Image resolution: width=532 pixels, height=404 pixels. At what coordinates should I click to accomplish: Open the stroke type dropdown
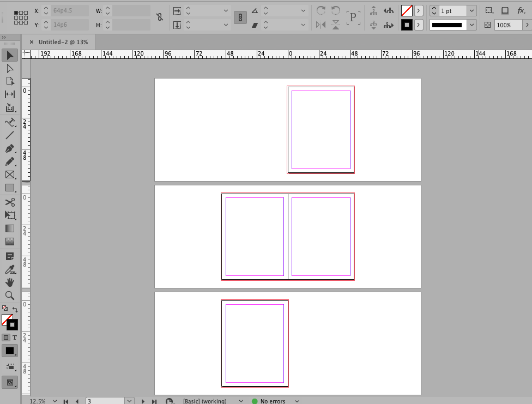471,25
